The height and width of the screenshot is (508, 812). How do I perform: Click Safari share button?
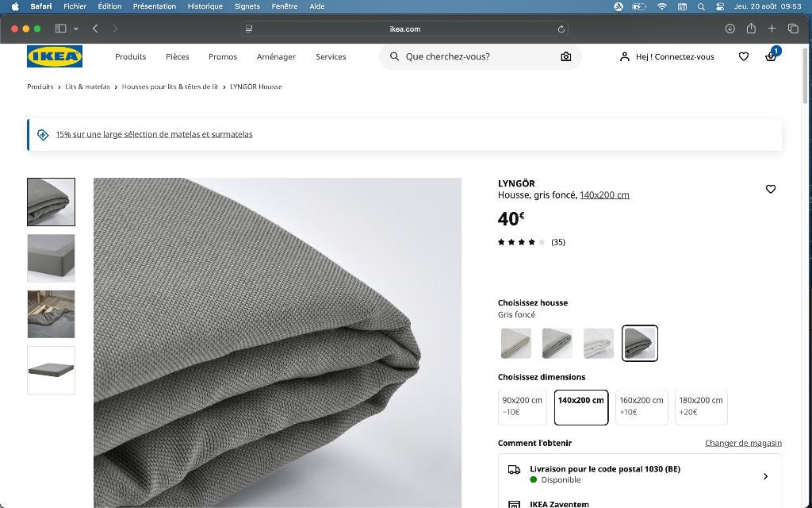751,29
